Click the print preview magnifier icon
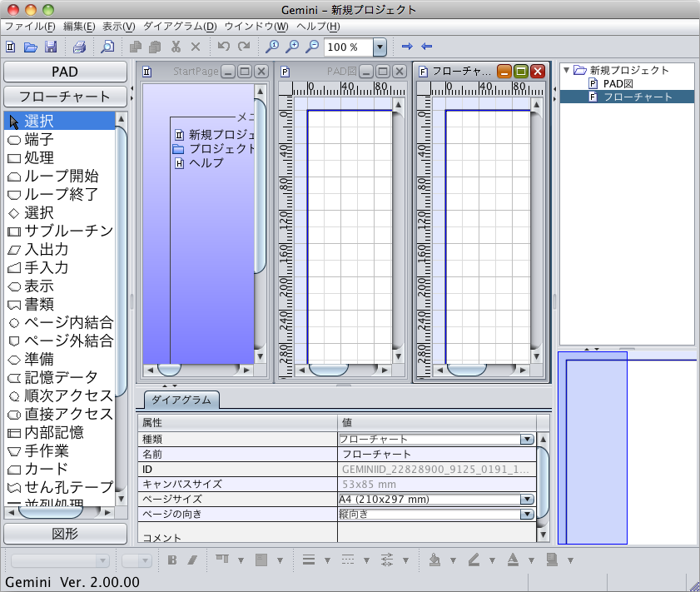The height and width of the screenshot is (592, 700). (107, 47)
